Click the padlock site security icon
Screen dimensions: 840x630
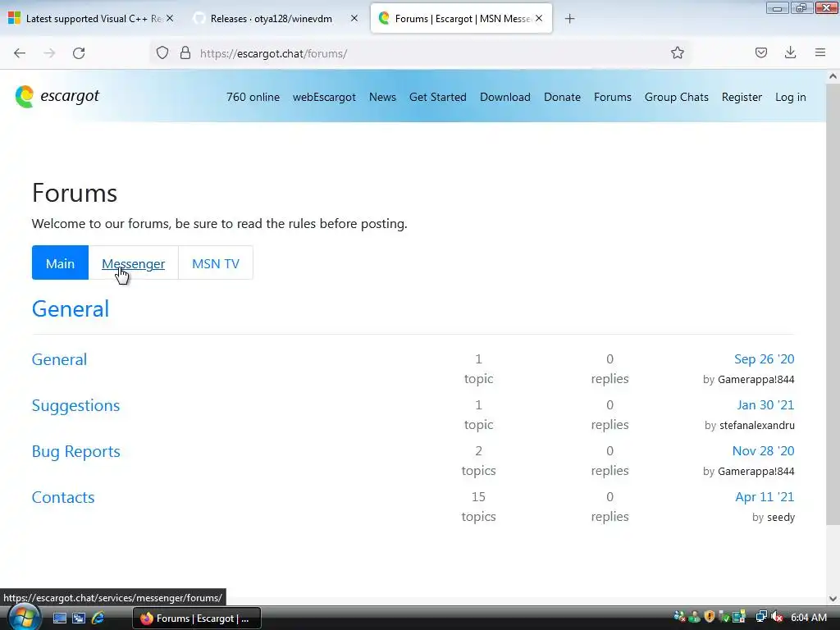(x=185, y=53)
